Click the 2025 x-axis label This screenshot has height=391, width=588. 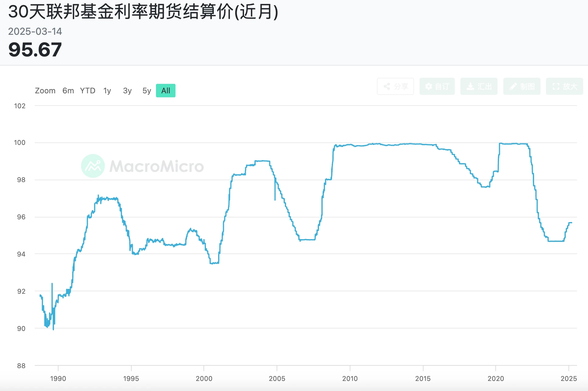click(x=569, y=378)
